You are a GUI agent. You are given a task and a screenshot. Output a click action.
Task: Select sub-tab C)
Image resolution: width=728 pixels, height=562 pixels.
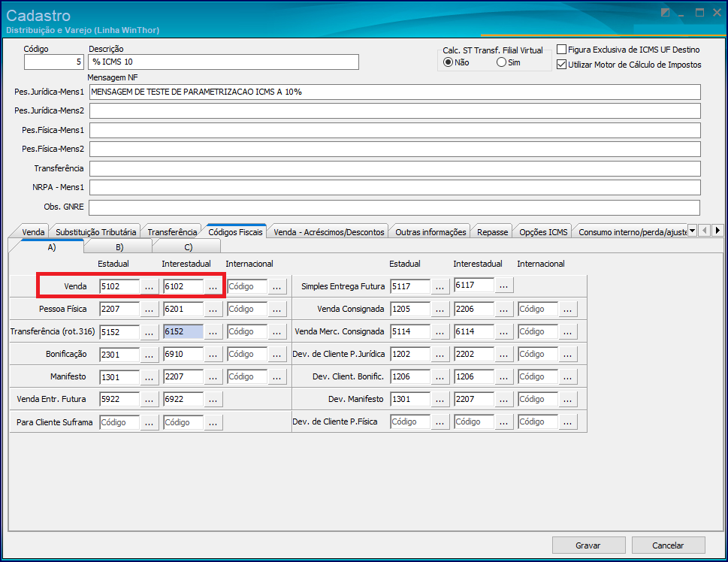188,247
